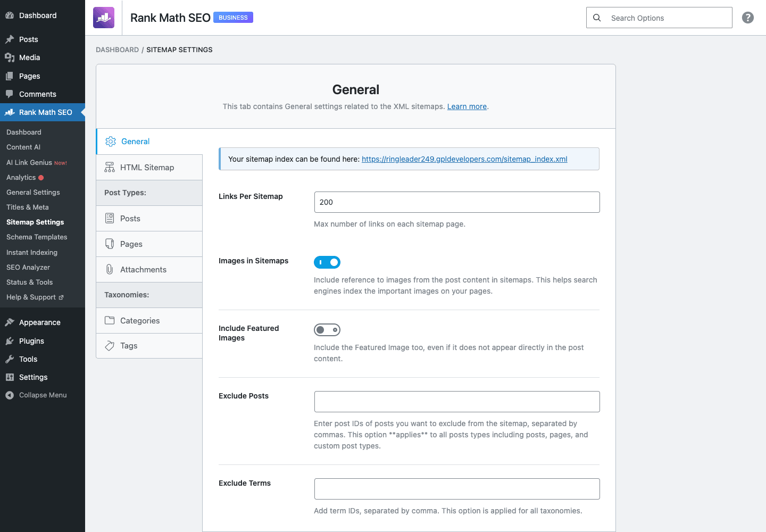
Task: Click the General tab gear icon
Action: click(x=111, y=142)
